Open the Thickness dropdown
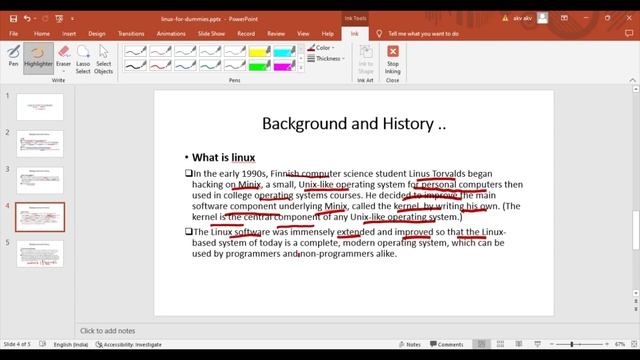Screen dimensions: 640x360 (x=326, y=58)
